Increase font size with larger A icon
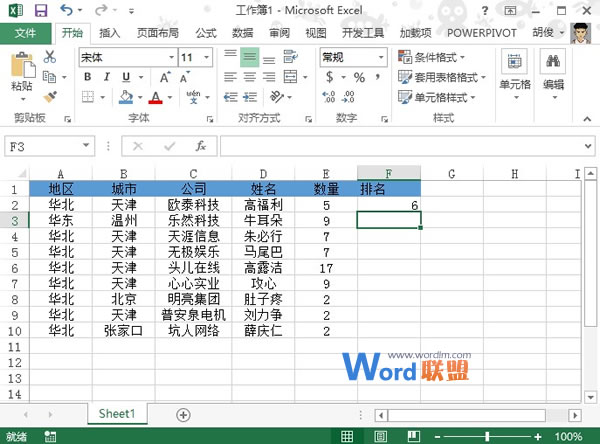 [165, 77]
